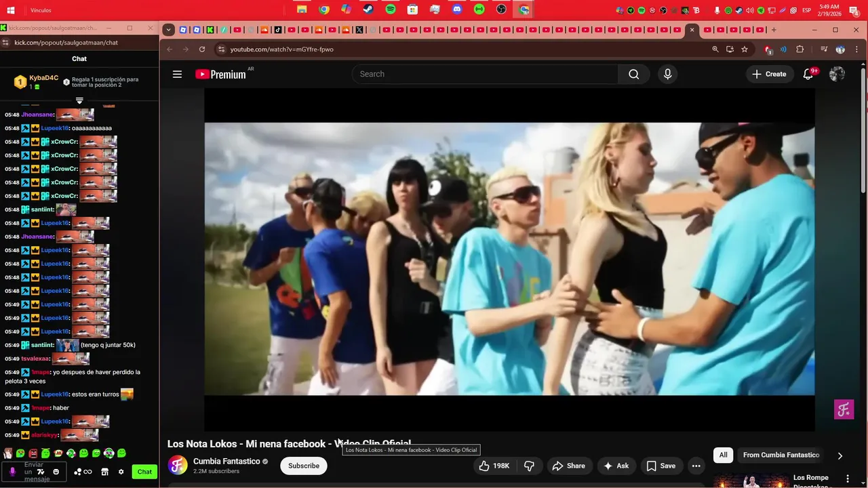Open Discord from the taskbar
Screen dimensions: 868x488
coord(457,9)
